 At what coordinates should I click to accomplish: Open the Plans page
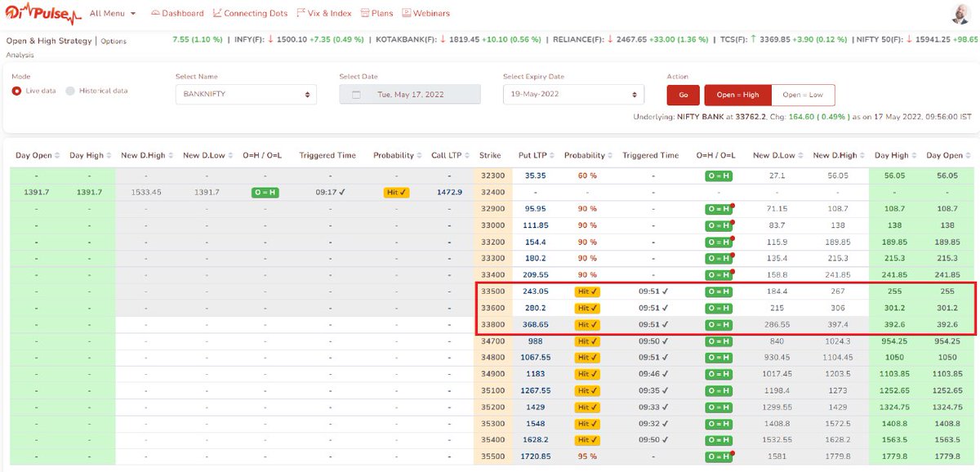376,14
